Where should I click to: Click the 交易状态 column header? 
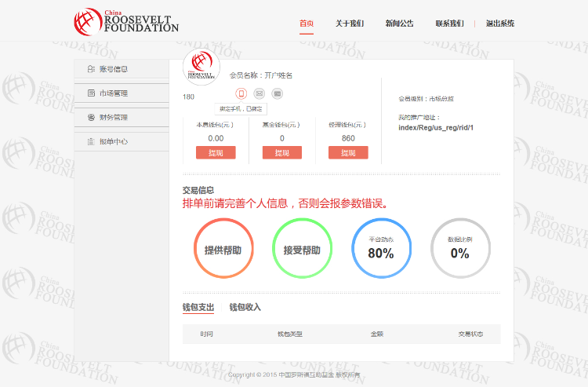(470, 334)
